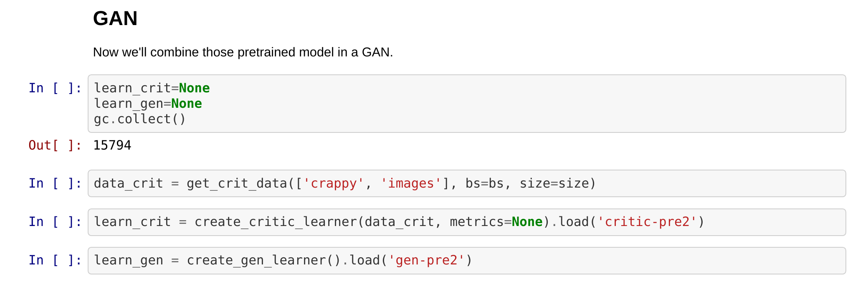Select the paragraph about combining pretrained models
Screen dimensions: 868x287
[x=243, y=52]
